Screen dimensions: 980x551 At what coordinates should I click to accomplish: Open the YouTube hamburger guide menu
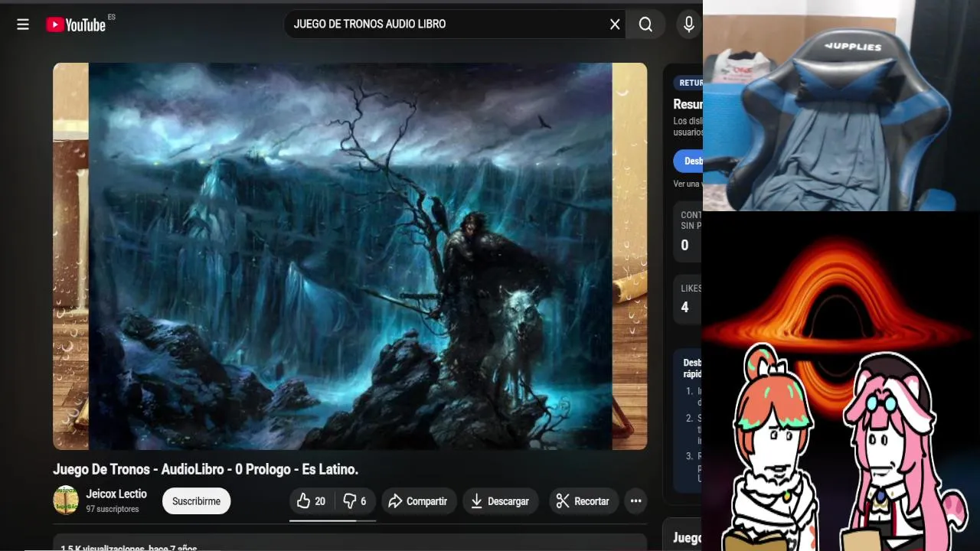23,24
